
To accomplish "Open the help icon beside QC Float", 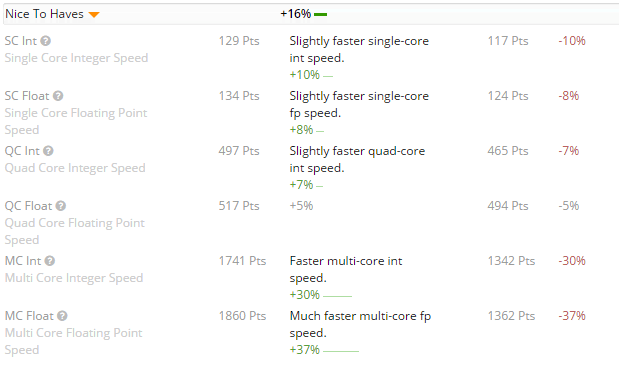I will click(x=61, y=206).
